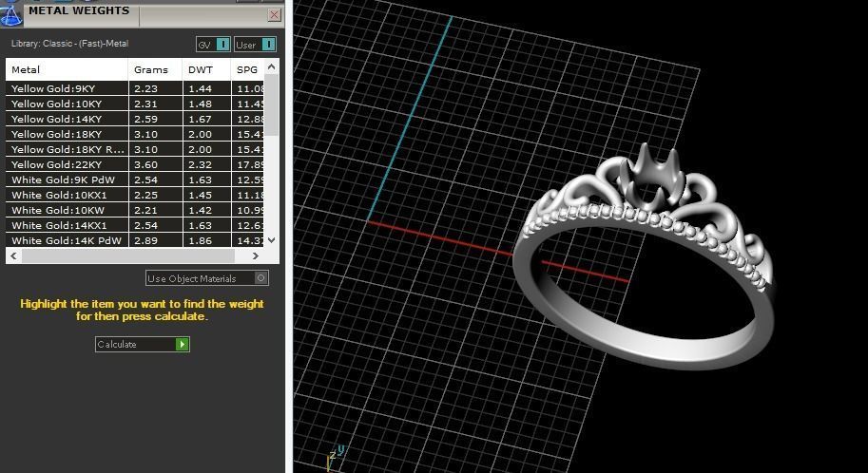
Task: Click the axis orientation indicator in viewport
Action: click(336, 457)
